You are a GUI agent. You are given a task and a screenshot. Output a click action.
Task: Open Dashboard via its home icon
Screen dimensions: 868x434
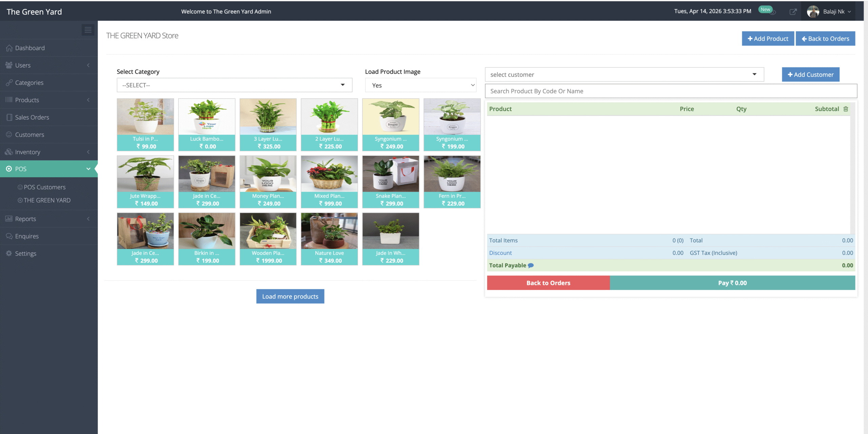tap(9, 48)
